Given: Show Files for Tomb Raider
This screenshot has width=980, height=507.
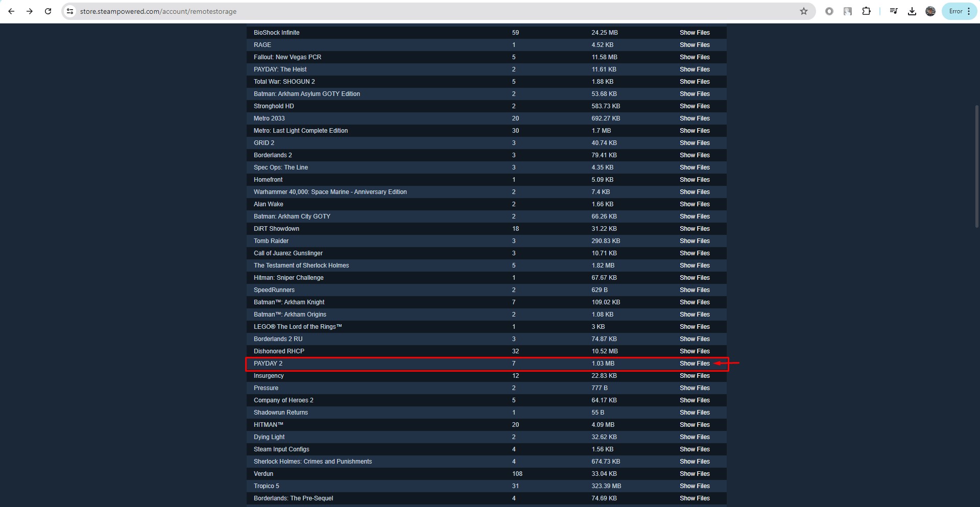Looking at the screenshot, I should tap(695, 241).
